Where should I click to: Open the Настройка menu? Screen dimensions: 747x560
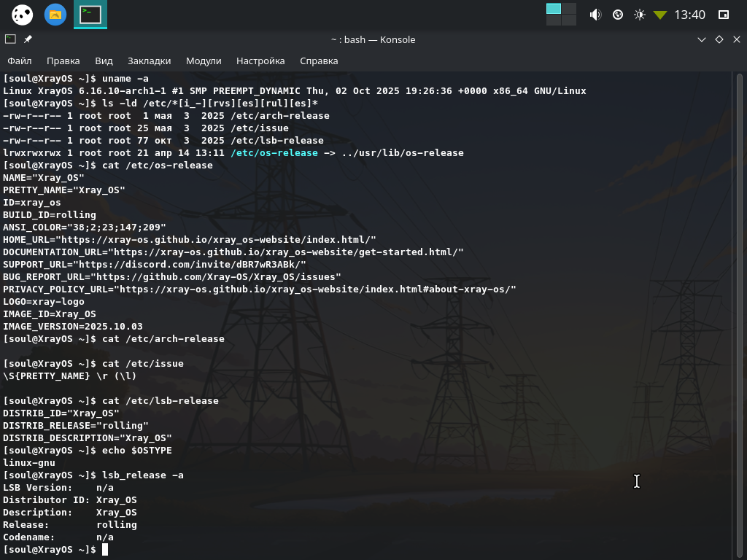pos(260,61)
